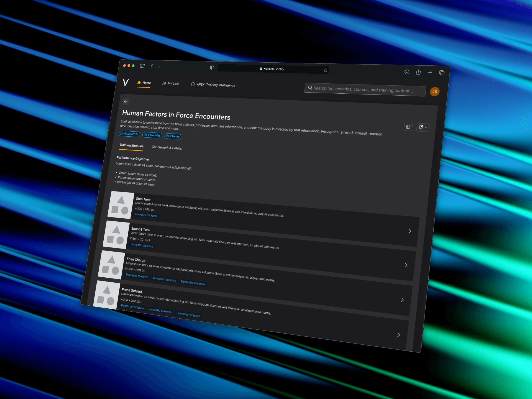Click Domestic Violence tag under Stop Time
This screenshot has width=532, height=399.
coord(146,215)
